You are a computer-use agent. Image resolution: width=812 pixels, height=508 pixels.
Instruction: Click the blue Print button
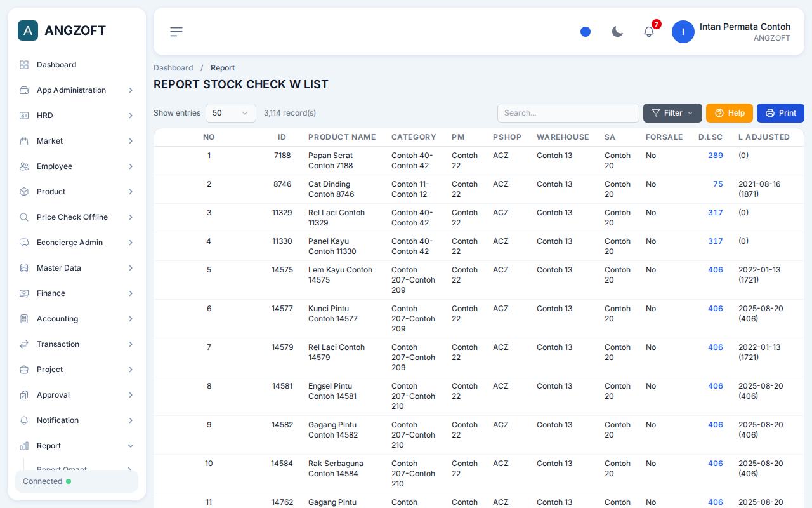780,113
